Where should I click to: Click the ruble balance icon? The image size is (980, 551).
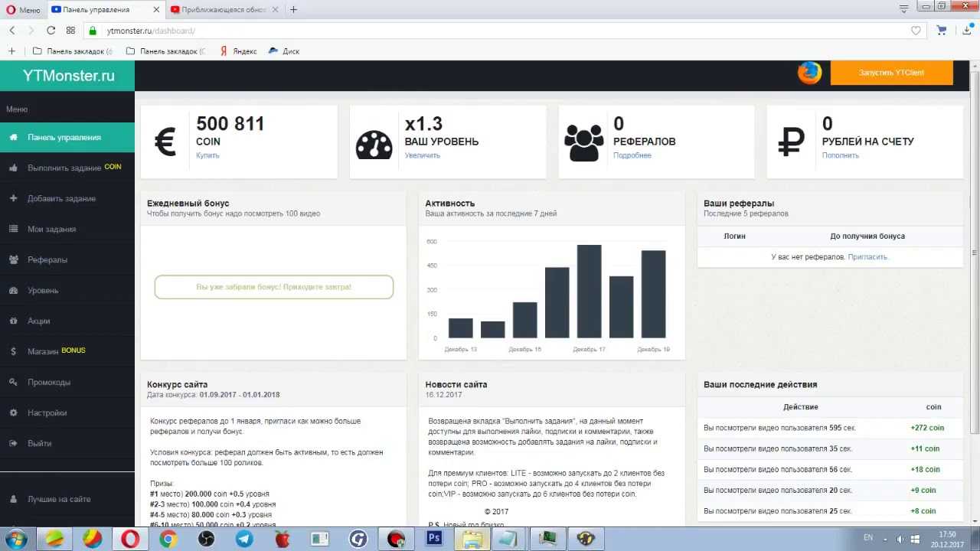(791, 142)
